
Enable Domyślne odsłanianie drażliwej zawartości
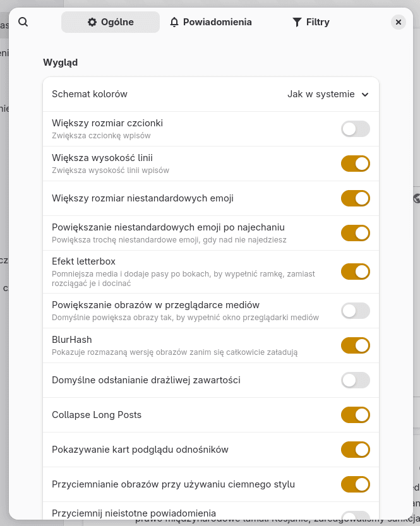point(355,380)
